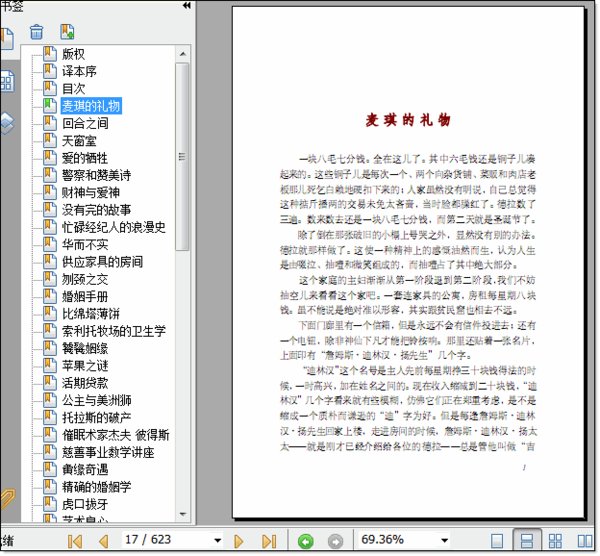Switch to continuous facing pages view
The height and width of the screenshot is (556, 600).
click(555, 541)
